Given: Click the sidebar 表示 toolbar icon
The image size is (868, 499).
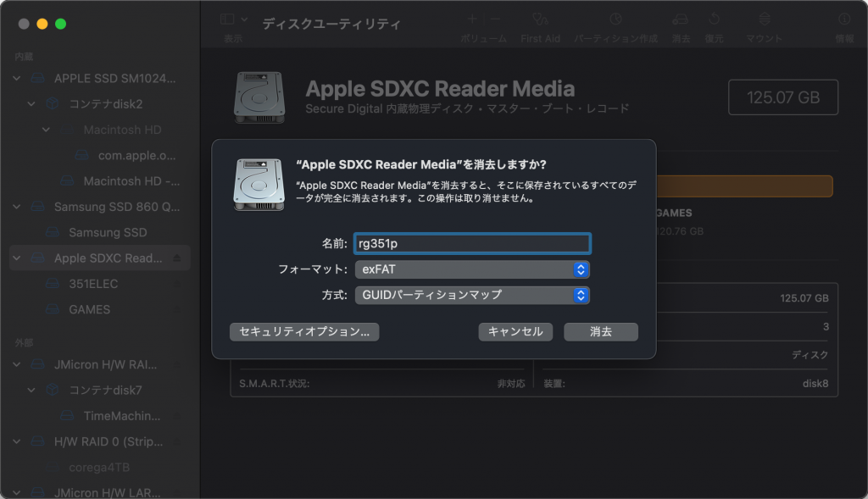Looking at the screenshot, I should point(227,19).
